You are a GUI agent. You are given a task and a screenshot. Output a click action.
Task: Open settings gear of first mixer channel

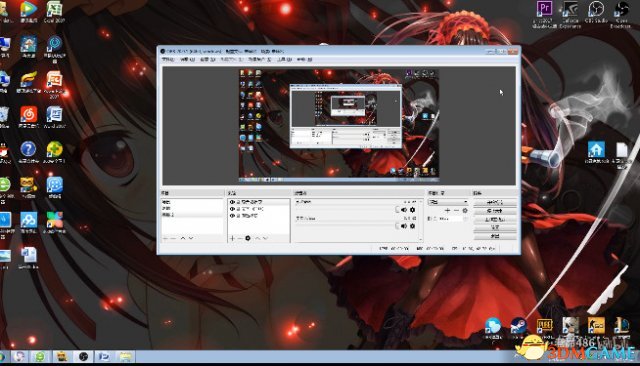click(412, 210)
